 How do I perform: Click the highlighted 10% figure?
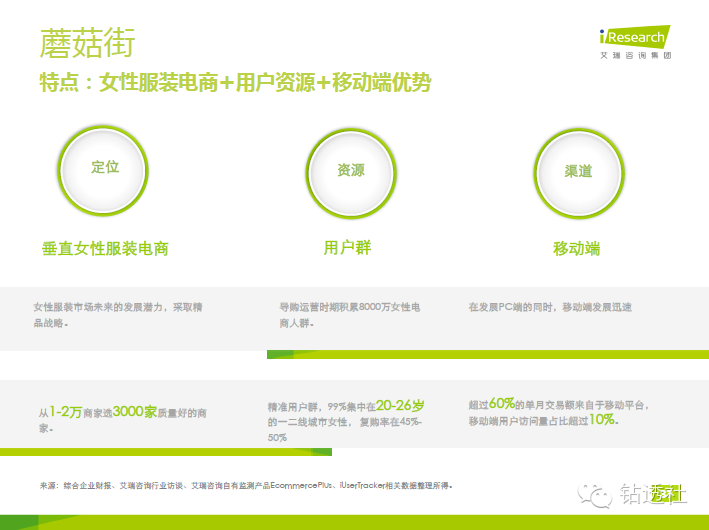coord(602,420)
